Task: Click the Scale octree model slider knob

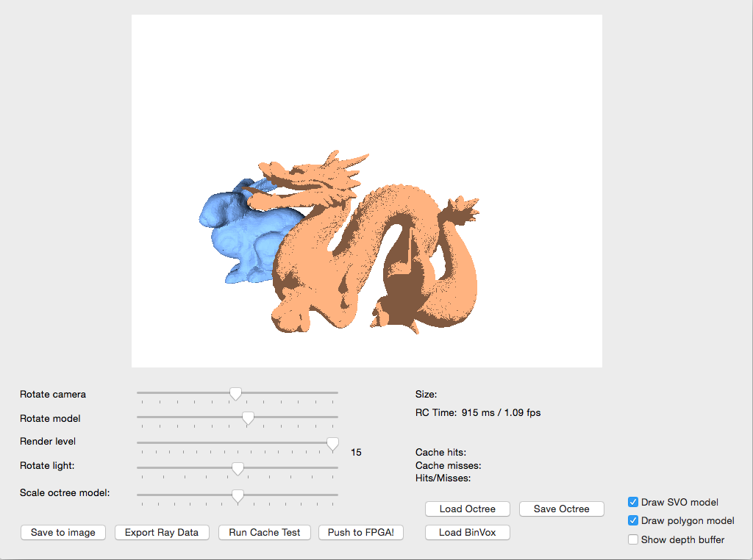Action: (238, 496)
